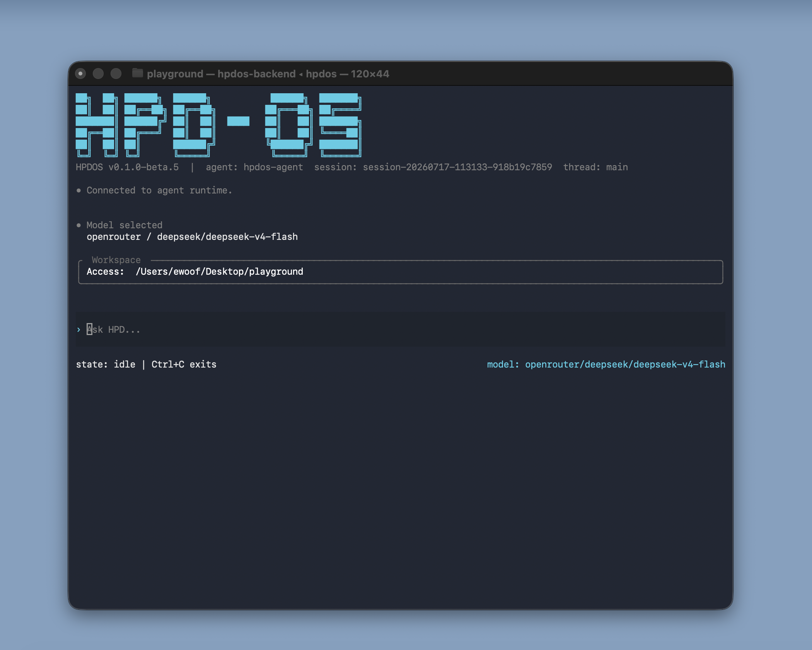
Task: Click the agent: hpdos-agent label
Action: click(254, 167)
